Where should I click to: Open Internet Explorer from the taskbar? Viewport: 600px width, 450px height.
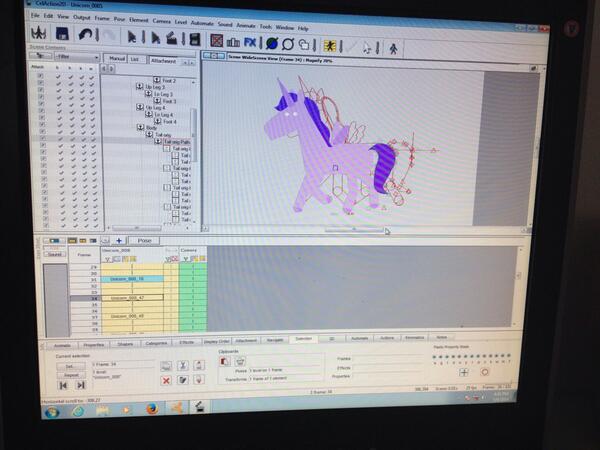tap(78, 411)
